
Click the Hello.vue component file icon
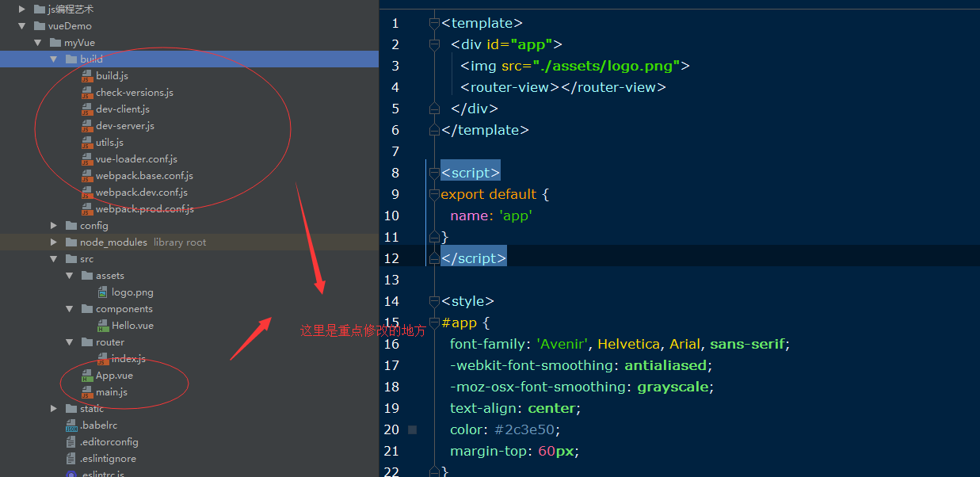tap(103, 326)
